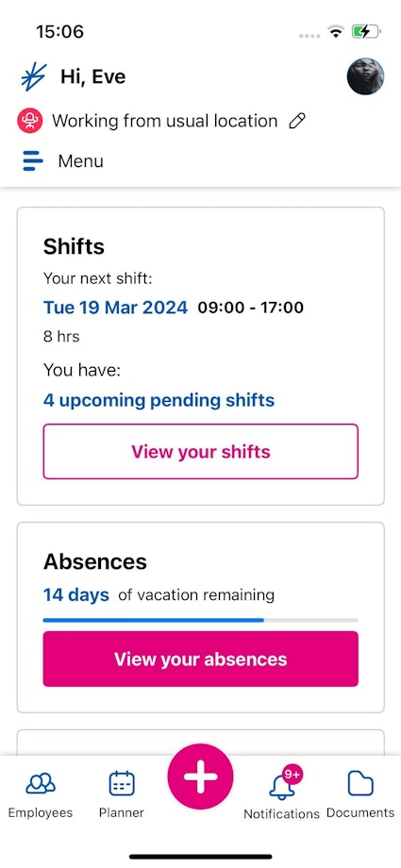Click the vacation remaining progress bar
Screen dimensions: 401x868
(200, 620)
